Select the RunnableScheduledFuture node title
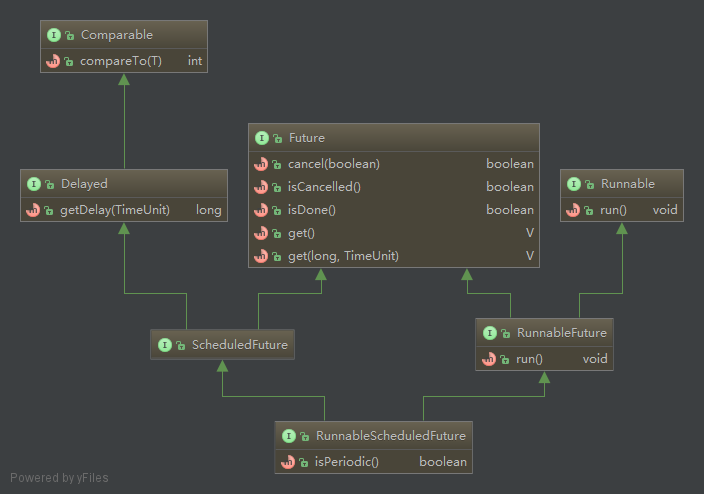704x494 pixels. click(391, 436)
